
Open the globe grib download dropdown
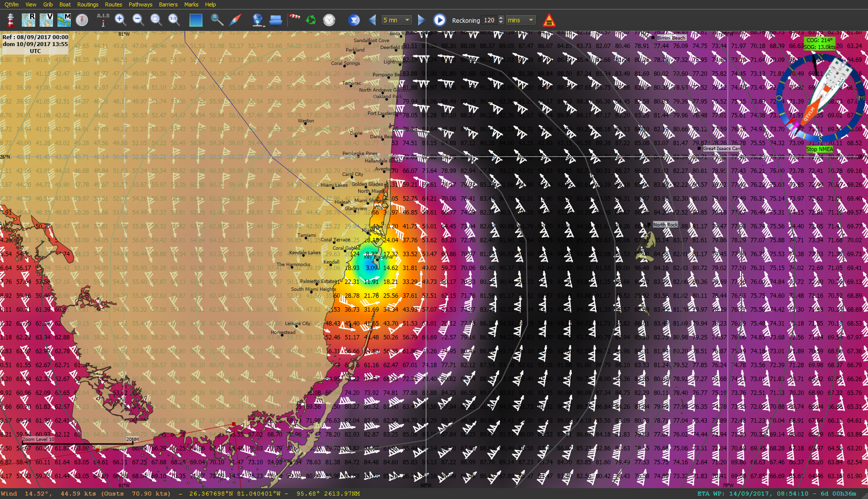point(258,20)
